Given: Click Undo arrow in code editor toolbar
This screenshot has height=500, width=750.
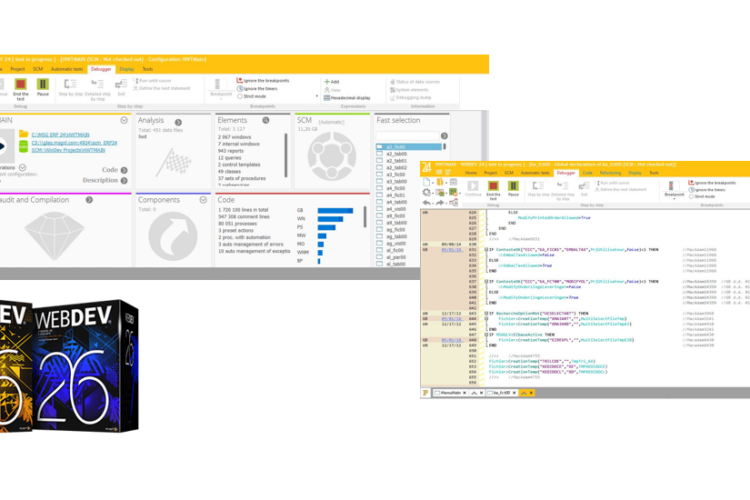Looking at the screenshot, I should (x=427, y=203).
